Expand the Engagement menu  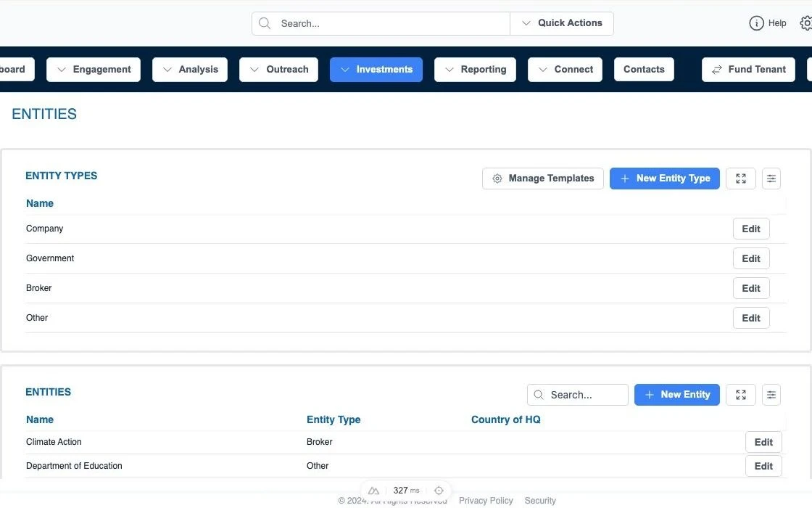[94, 70]
